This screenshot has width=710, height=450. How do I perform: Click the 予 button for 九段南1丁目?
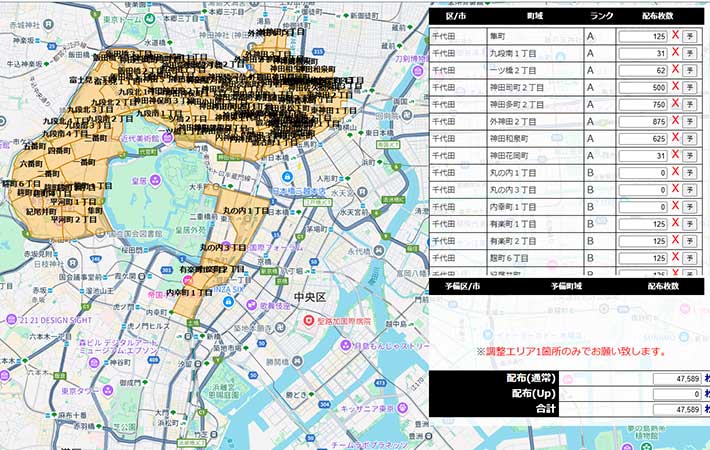[691, 53]
